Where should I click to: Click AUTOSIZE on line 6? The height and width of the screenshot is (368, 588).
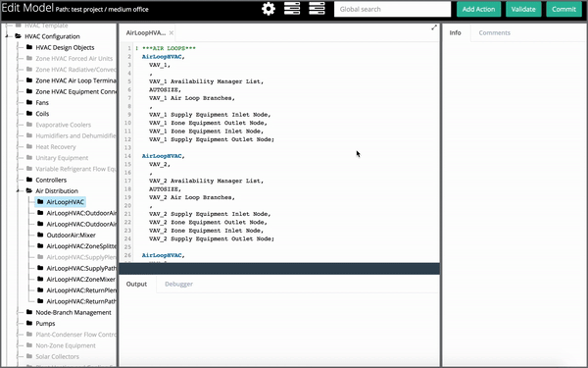[164, 89]
